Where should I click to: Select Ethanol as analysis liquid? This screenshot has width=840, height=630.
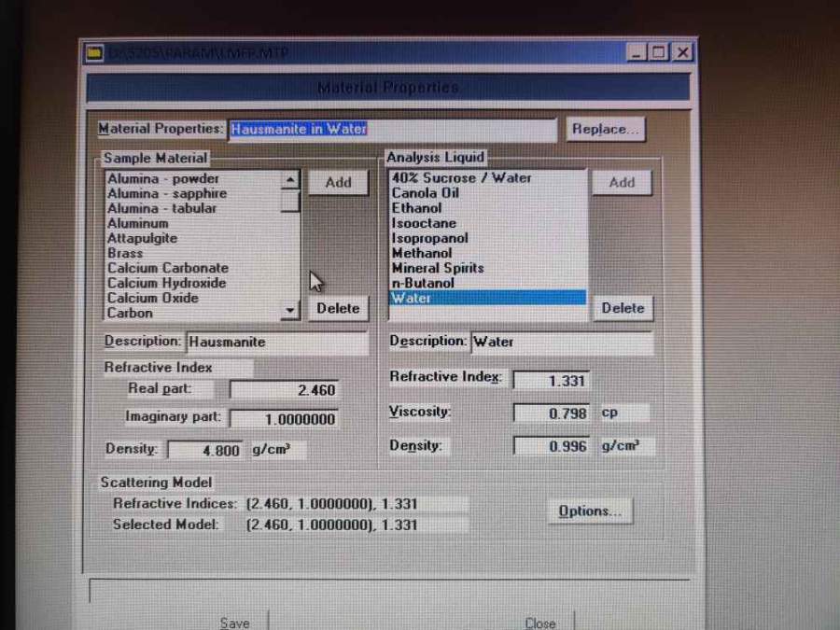pyautogui.click(x=416, y=208)
